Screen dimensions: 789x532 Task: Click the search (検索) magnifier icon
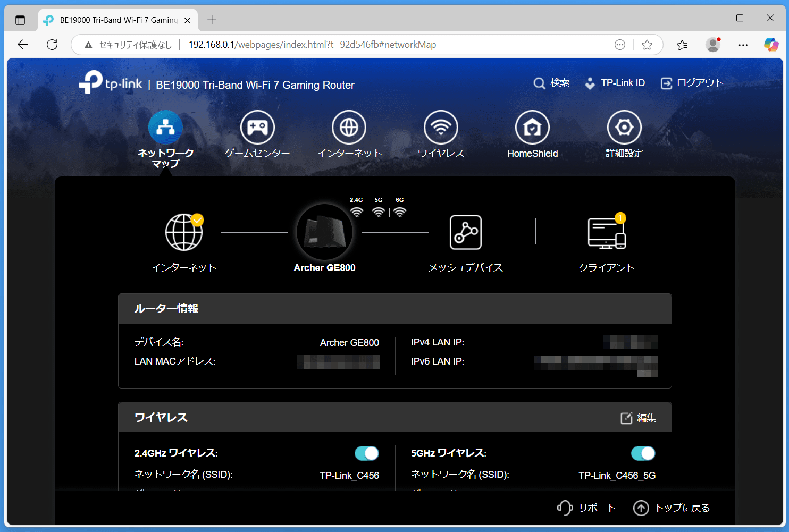[x=539, y=83]
